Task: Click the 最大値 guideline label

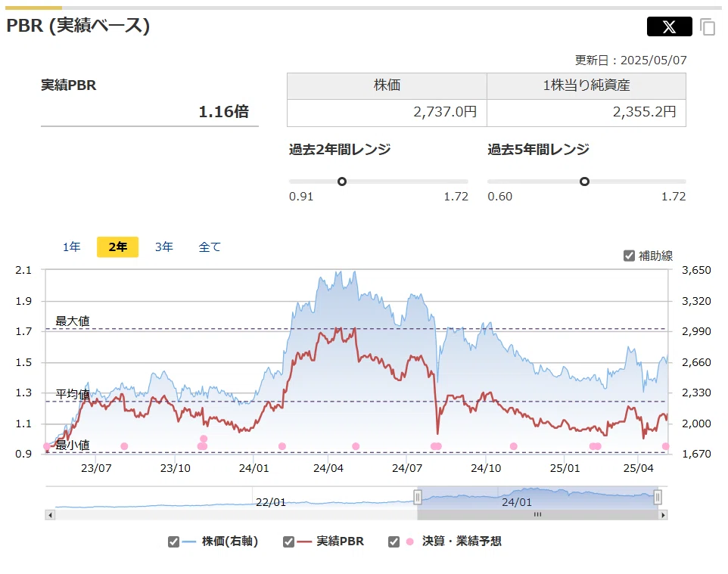Action: click(x=73, y=321)
